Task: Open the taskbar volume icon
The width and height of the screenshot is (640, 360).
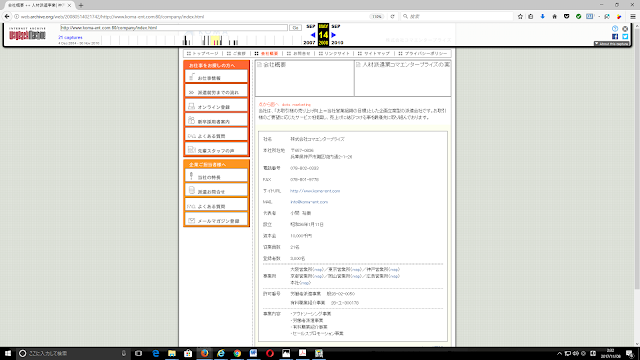Action: click(x=576, y=353)
